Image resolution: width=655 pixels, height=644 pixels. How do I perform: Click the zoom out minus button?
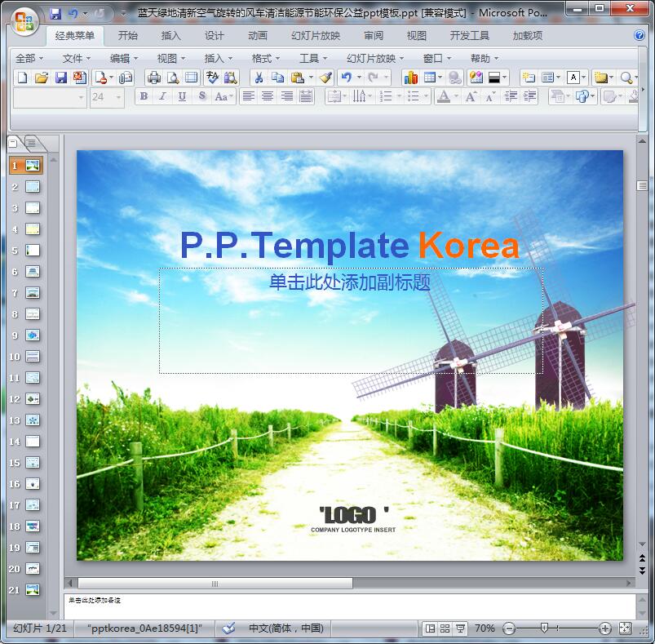point(509,628)
